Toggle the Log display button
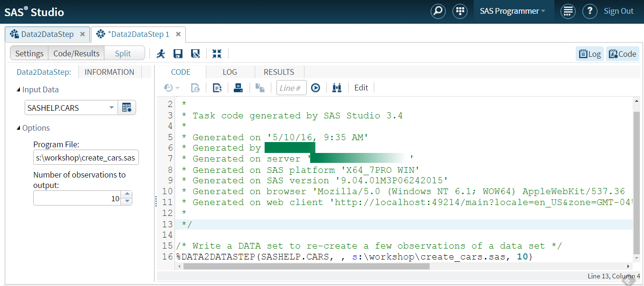644x286 pixels. [x=589, y=54]
